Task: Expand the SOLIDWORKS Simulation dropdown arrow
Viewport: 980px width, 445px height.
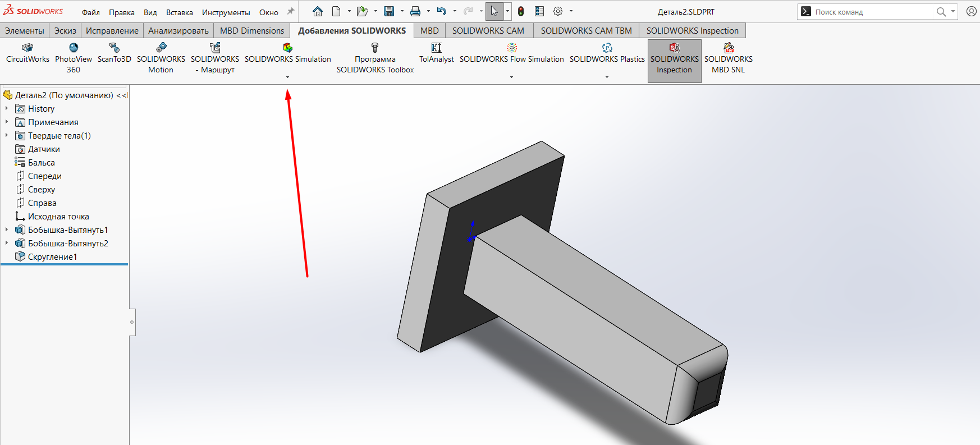Action: [x=287, y=77]
